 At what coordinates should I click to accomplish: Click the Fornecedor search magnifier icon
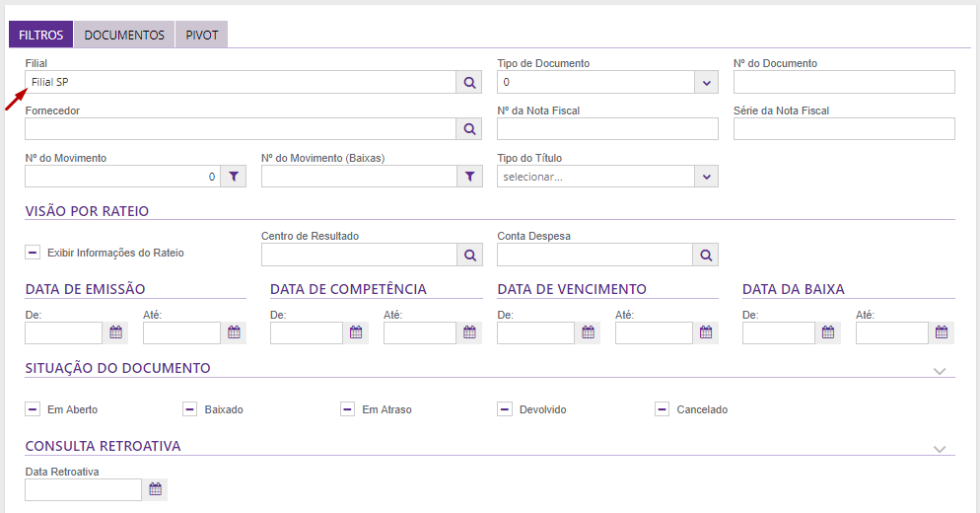(x=470, y=129)
